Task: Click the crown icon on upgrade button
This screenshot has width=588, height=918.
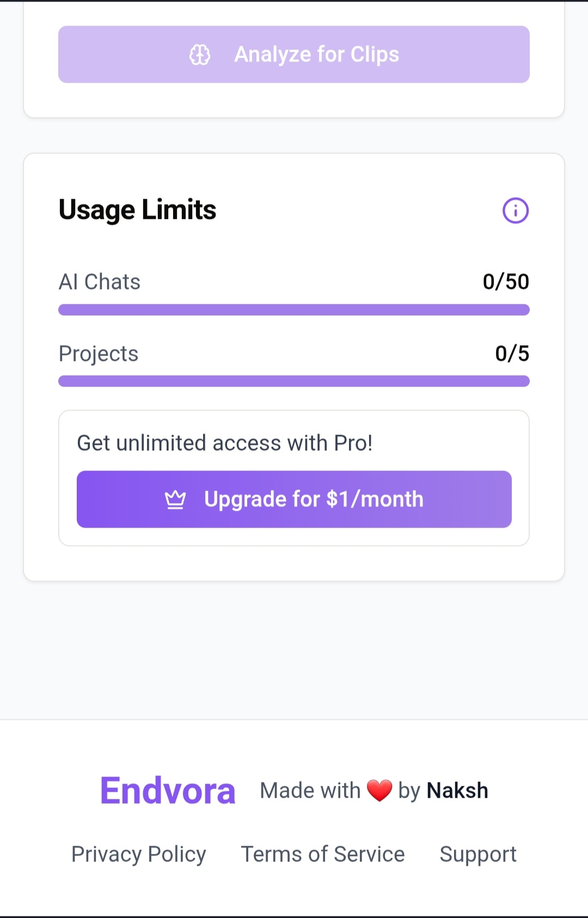Action: point(175,499)
